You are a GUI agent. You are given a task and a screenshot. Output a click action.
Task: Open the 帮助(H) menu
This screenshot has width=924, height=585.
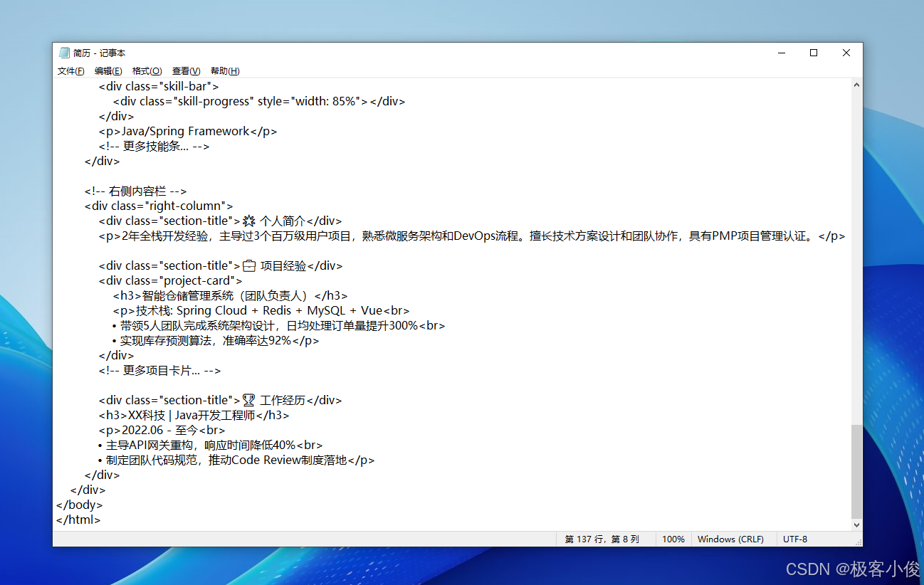tap(225, 71)
